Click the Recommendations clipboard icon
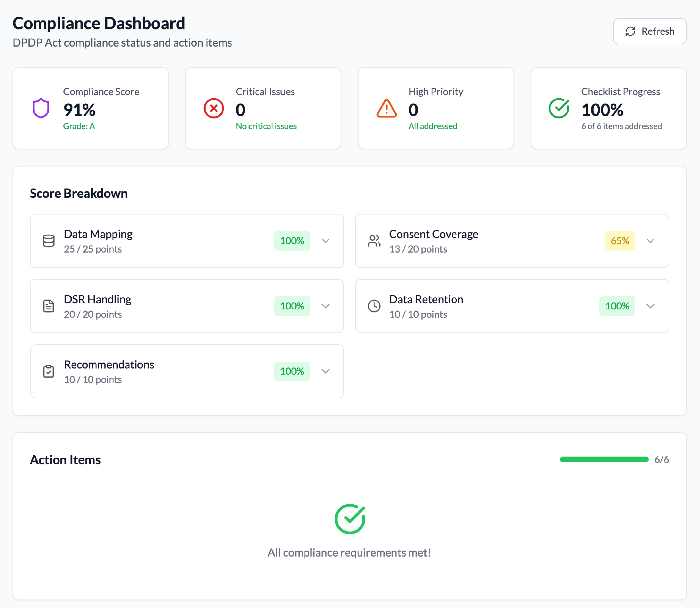This screenshot has height=608, width=700. [49, 371]
